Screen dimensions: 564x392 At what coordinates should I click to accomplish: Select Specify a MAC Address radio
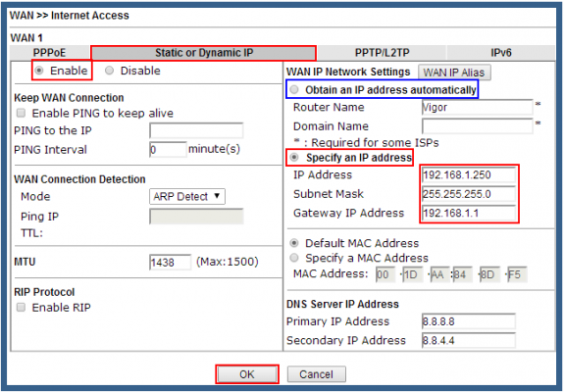coord(294,258)
